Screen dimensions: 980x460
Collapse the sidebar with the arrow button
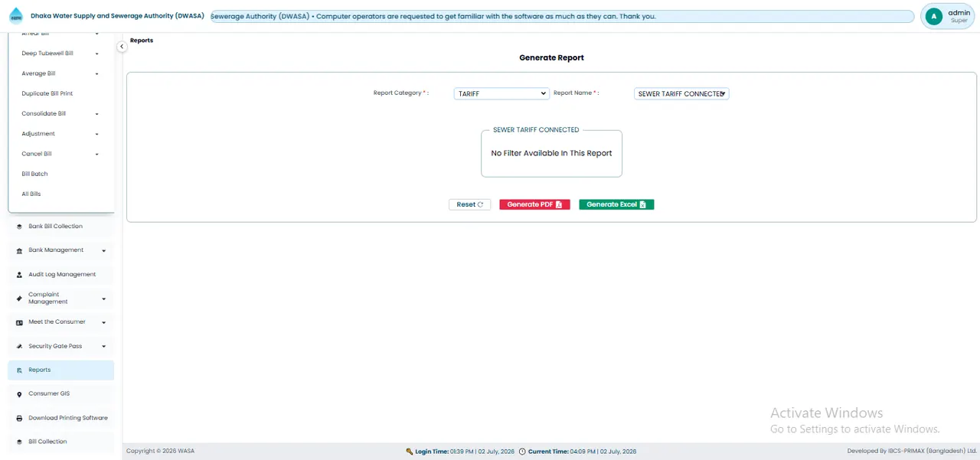tap(122, 47)
